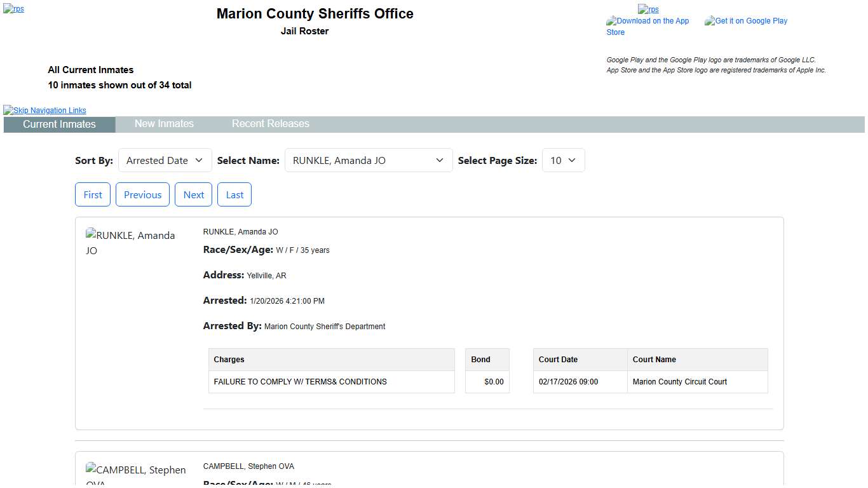Click the rps image link above app badges
This screenshot has width=868, height=488.
click(648, 9)
